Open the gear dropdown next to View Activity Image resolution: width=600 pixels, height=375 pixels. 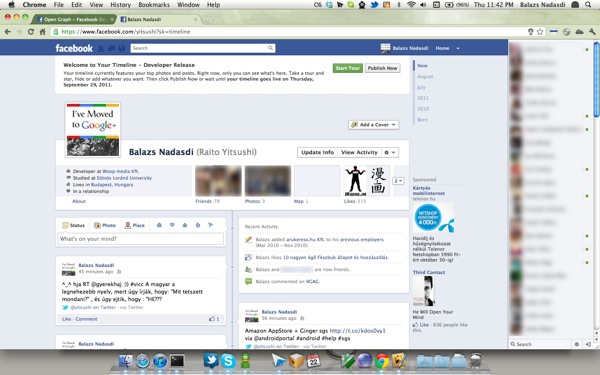(390, 152)
